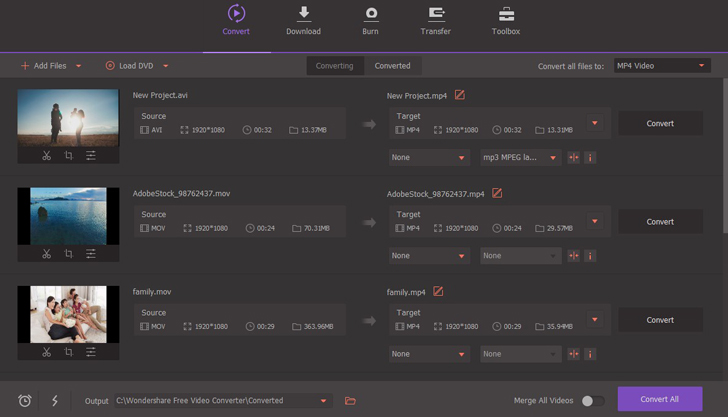Click the lightning high speed conversion icon
The image size is (728, 417).
tap(55, 401)
